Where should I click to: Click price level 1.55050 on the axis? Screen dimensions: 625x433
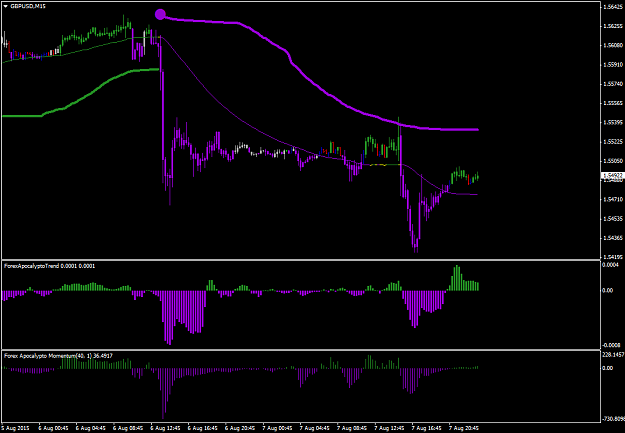(613, 161)
